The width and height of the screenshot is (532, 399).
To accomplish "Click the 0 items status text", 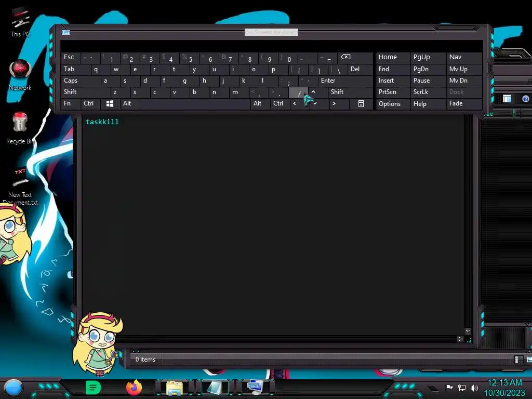I will pyautogui.click(x=145, y=360).
